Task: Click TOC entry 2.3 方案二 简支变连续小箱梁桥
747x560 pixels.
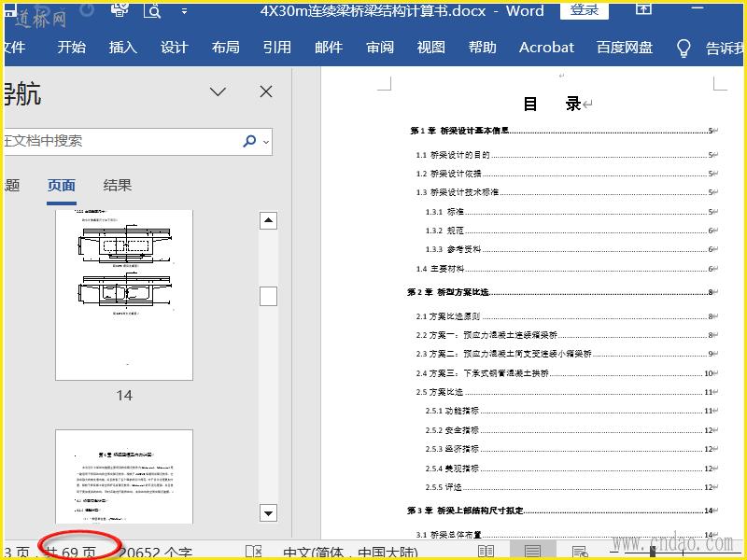Action: click(567, 354)
